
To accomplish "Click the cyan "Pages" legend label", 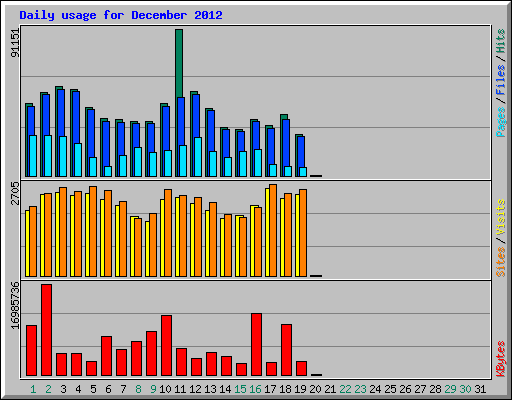I will [x=501, y=122].
